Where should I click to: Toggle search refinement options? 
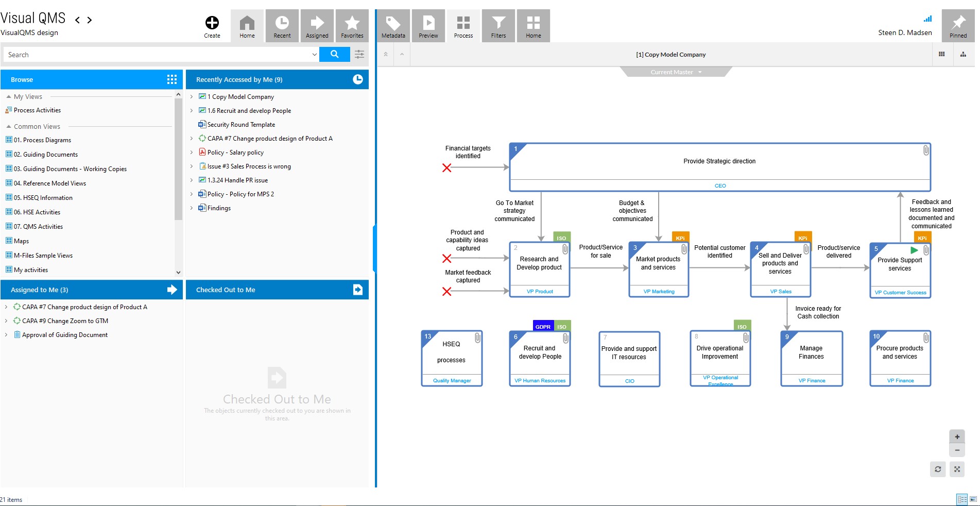click(359, 54)
